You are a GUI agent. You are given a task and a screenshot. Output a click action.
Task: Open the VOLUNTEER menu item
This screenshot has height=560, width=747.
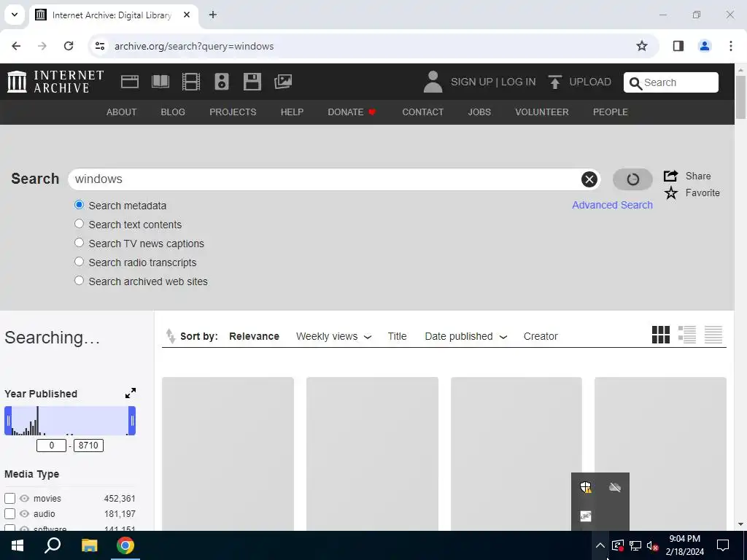[x=542, y=112]
